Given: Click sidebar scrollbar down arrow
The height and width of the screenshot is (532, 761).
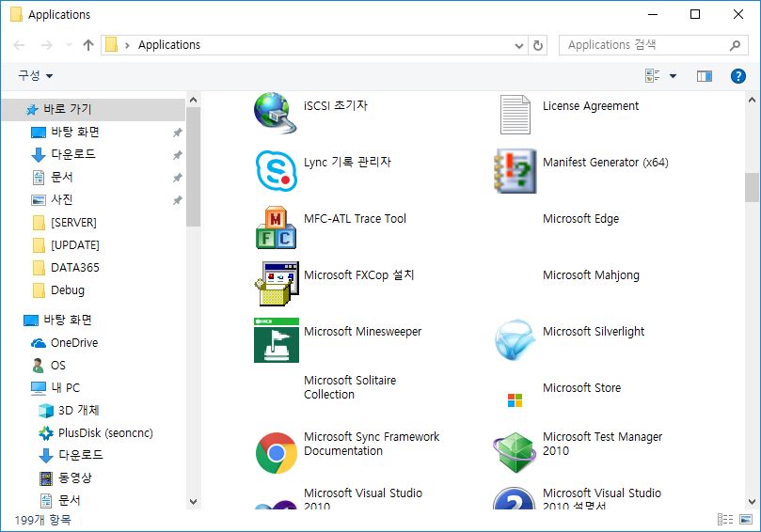Looking at the screenshot, I should [193, 502].
